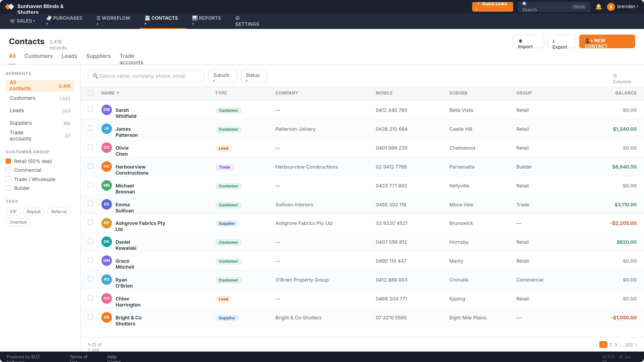
Task: Click Emma Sullivan's ES avatar
Action: (106, 204)
